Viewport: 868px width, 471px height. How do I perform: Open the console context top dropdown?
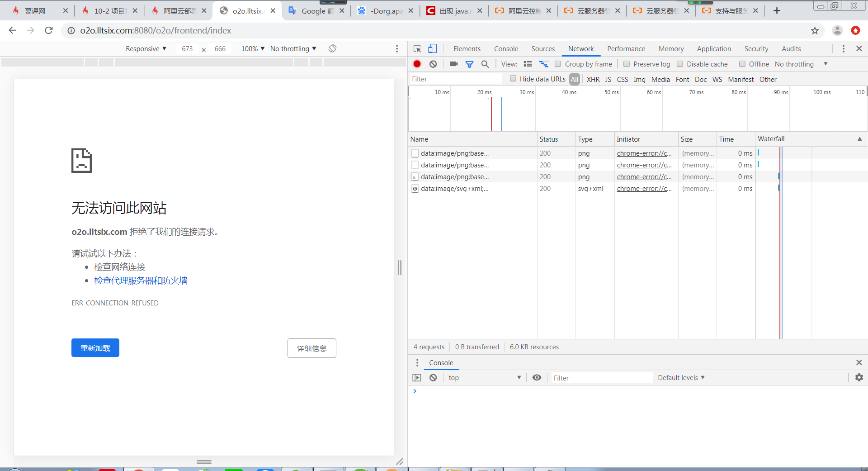tap(485, 378)
